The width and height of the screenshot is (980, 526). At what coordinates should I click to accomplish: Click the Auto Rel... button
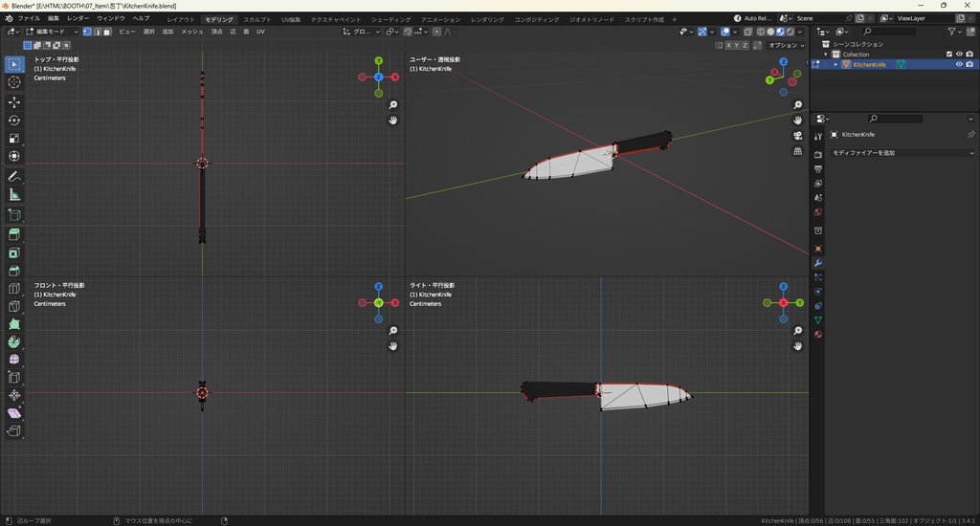point(752,19)
